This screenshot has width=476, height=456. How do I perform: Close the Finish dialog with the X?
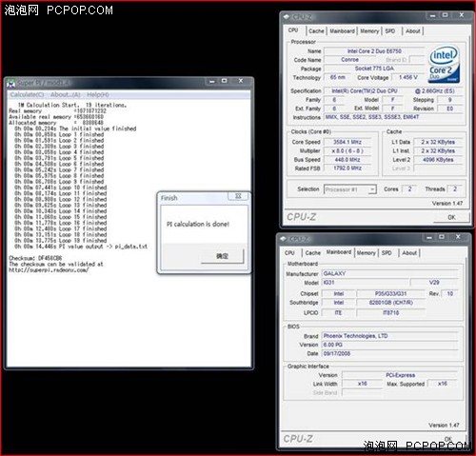[238, 196]
